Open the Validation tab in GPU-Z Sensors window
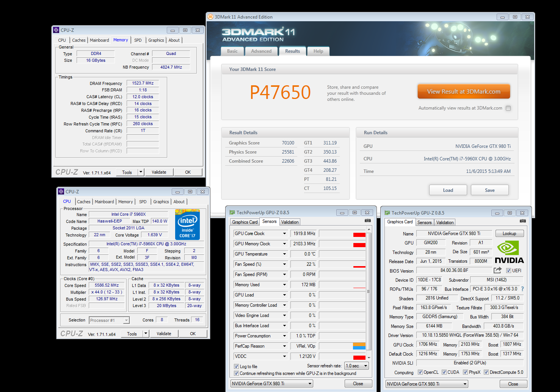560x392 pixels. tap(290, 222)
